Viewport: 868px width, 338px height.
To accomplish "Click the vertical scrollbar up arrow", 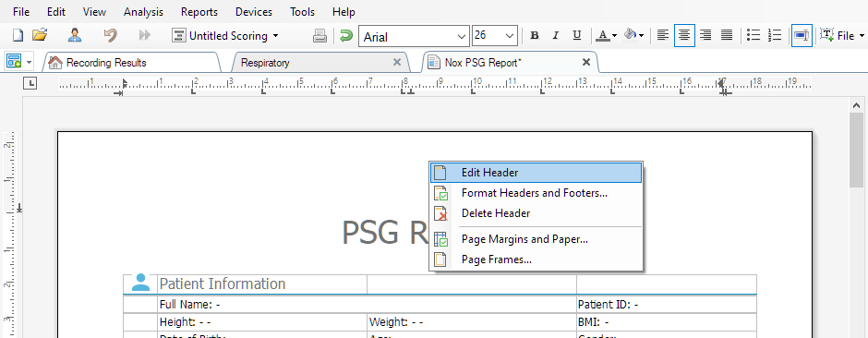I will (856, 104).
